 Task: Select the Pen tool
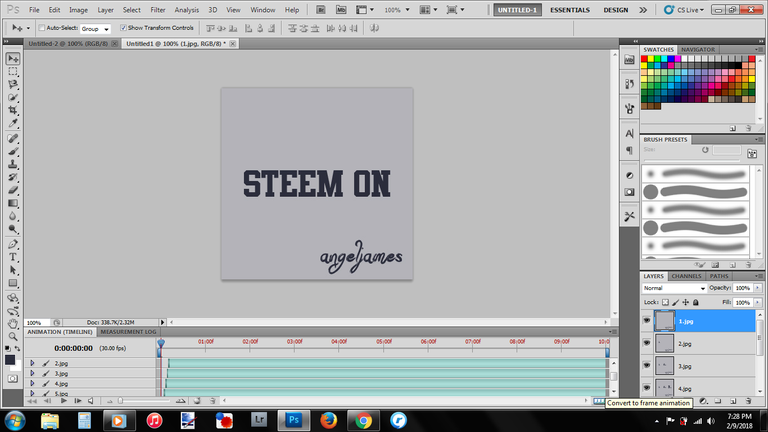[x=13, y=244]
